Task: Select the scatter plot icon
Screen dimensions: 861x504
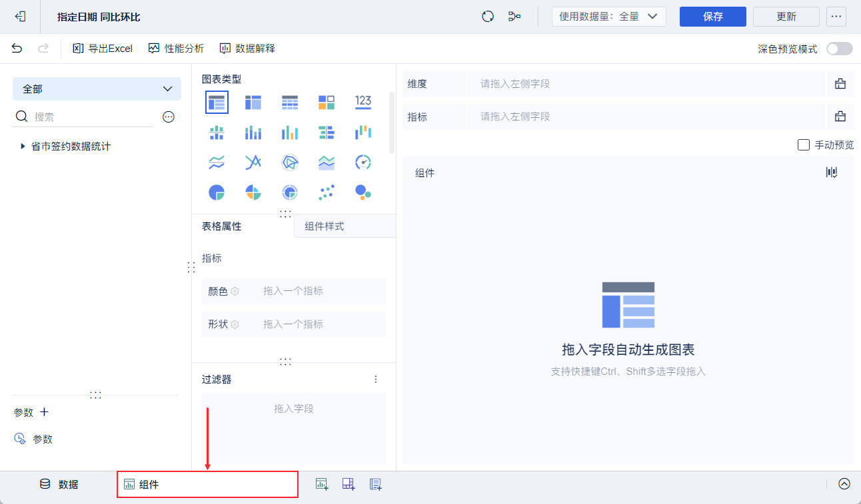Action: pyautogui.click(x=327, y=192)
